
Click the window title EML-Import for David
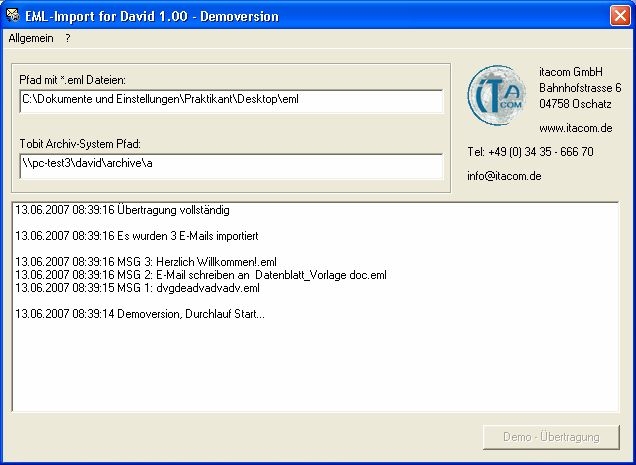(x=152, y=16)
